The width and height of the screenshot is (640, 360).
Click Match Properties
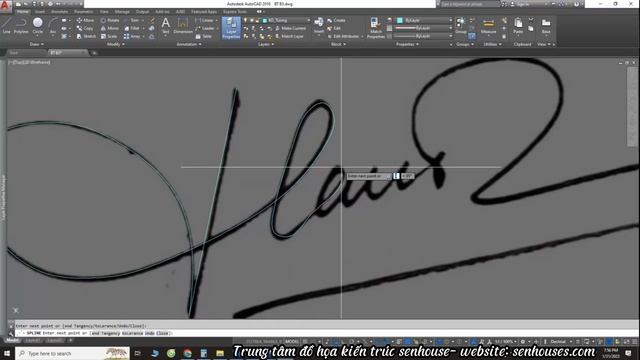[376, 28]
